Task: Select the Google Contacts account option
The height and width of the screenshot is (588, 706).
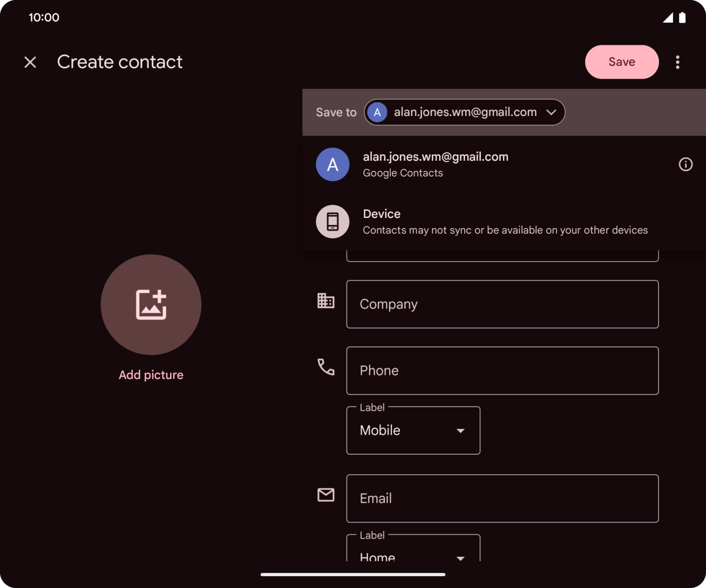Action: click(x=436, y=165)
